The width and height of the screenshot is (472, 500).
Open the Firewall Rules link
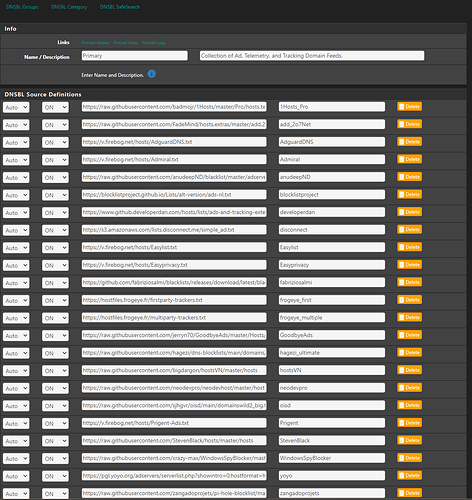click(126, 43)
